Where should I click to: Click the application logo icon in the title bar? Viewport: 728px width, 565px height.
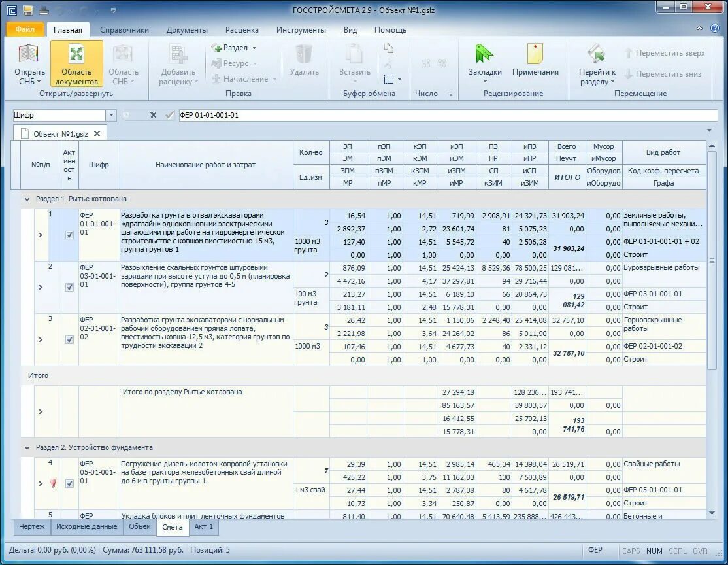point(12,10)
